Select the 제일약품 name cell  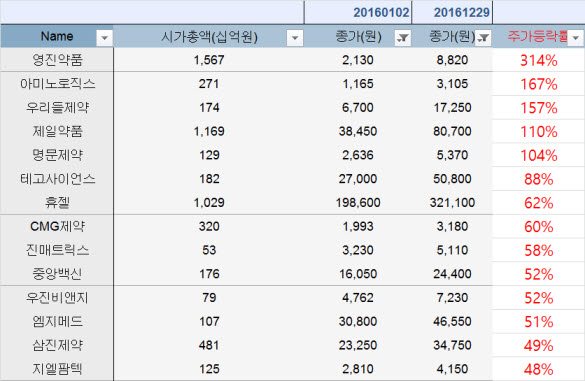(57, 131)
